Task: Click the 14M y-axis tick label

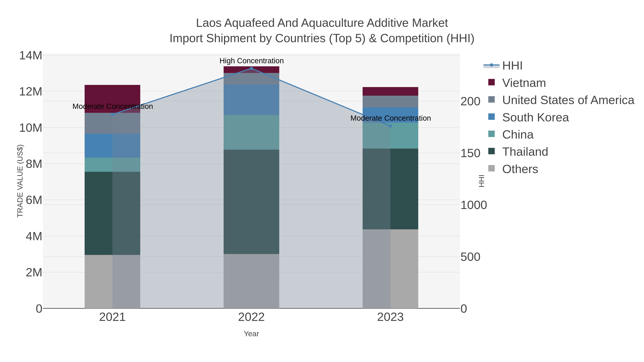Action: click(x=31, y=55)
